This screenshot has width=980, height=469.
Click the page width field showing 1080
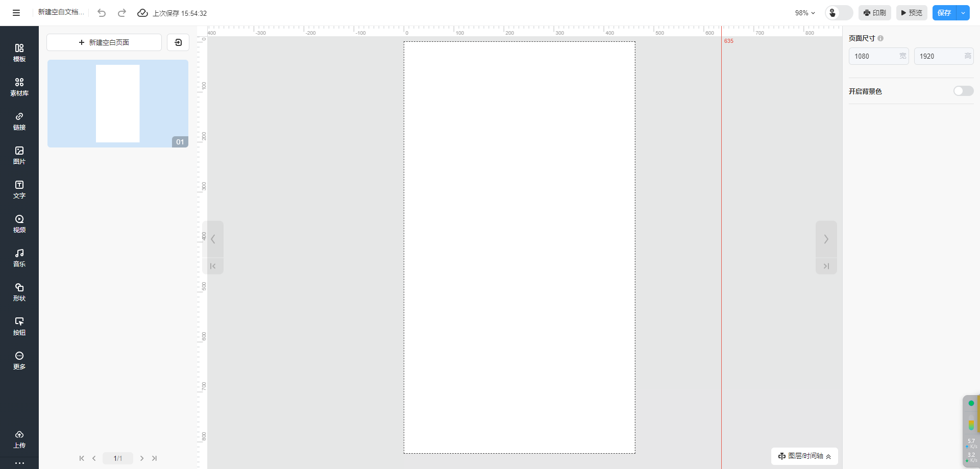(x=875, y=56)
